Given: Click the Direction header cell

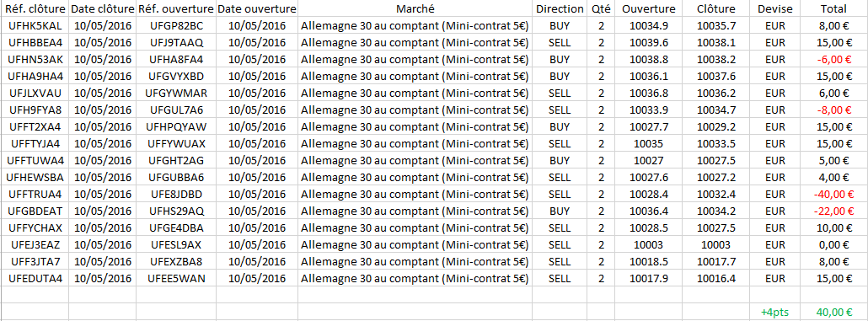Looking at the screenshot, I should [560, 9].
